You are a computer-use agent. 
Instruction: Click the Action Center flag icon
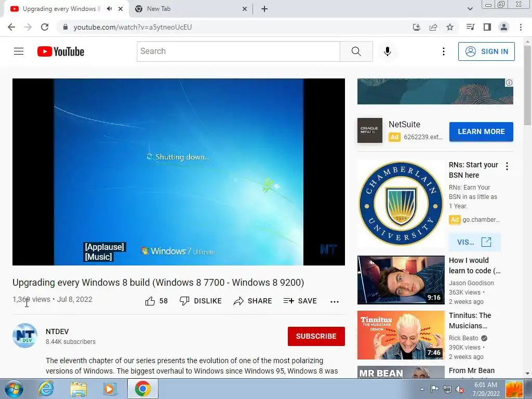[434, 390]
